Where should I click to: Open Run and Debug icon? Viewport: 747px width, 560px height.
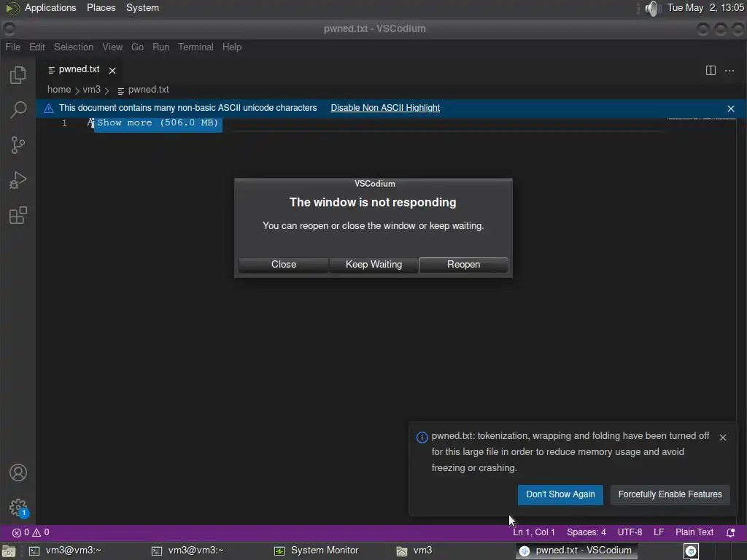(18, 180)
